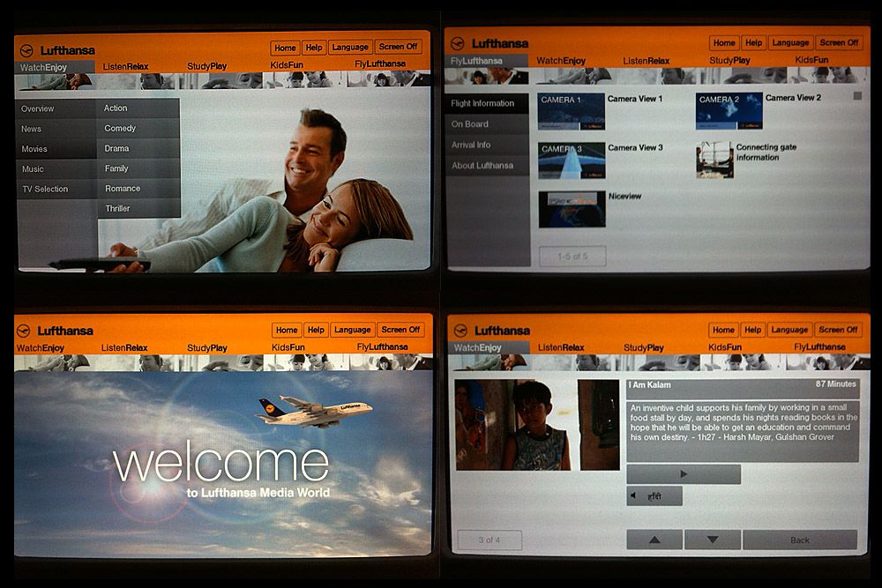Open KidsFun tab on the welcome screen
Image resolution: width=882 pixels, height=588 pixels.
[x=288, y=347]
